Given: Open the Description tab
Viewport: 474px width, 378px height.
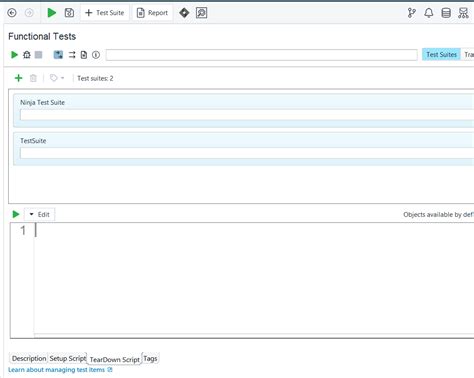Looking at the screenshot, I should pyautogui.click(x=29, y=359).
